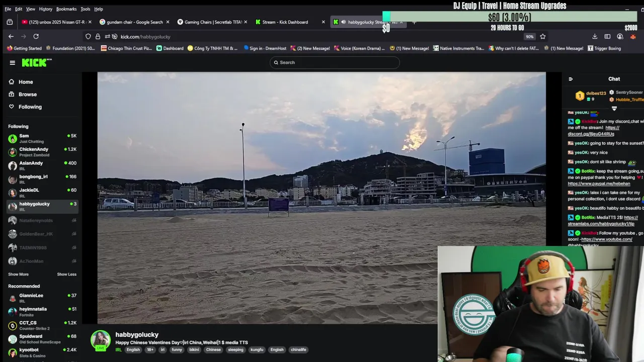
Task: Click dvibes123 top gifter name
Action: (x=596, y=93)
